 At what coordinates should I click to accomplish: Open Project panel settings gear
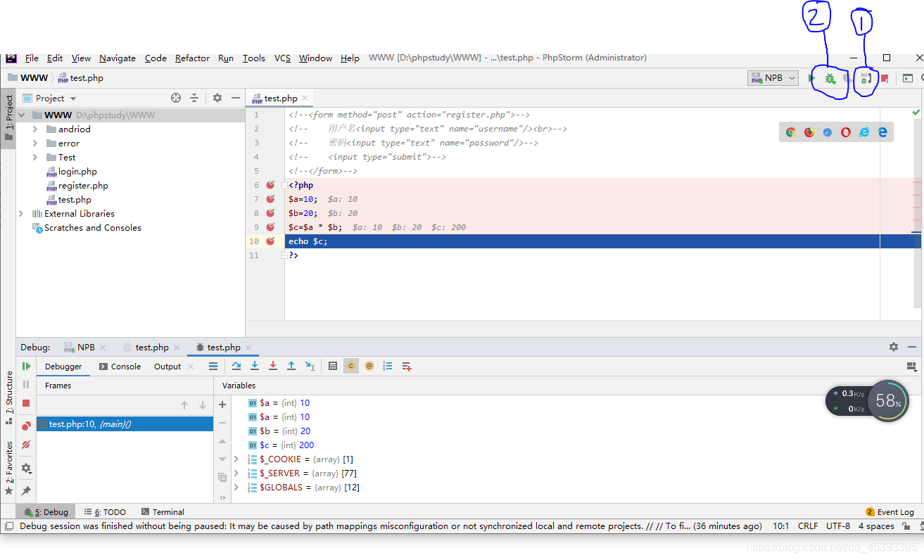217,98
